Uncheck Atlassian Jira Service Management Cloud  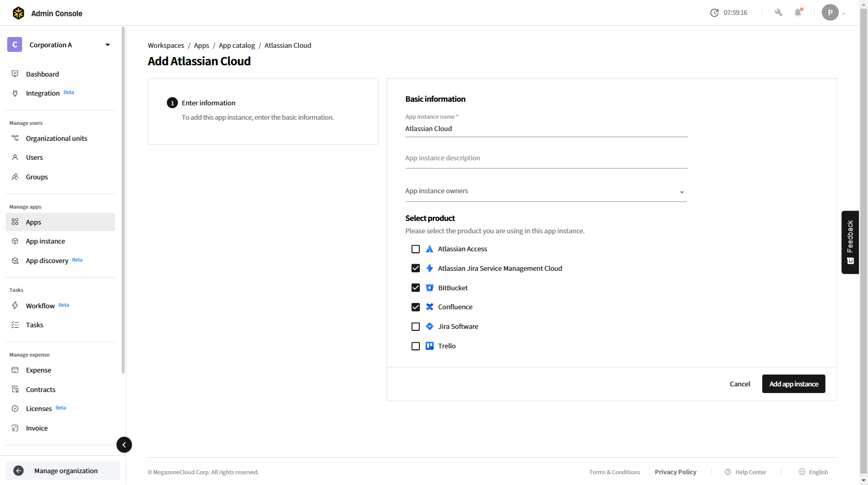click(x=416, y=268)
